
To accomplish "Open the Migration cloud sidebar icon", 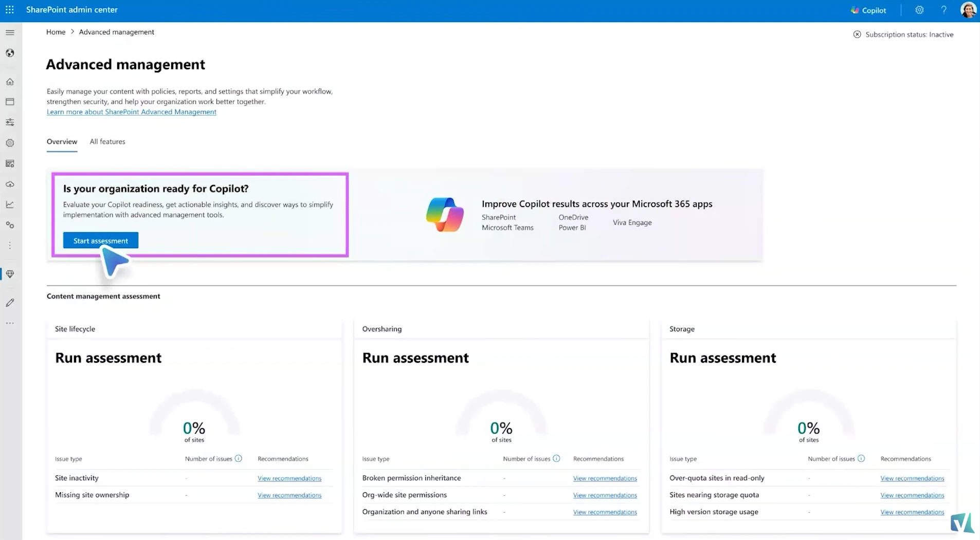I will (10, 184).
